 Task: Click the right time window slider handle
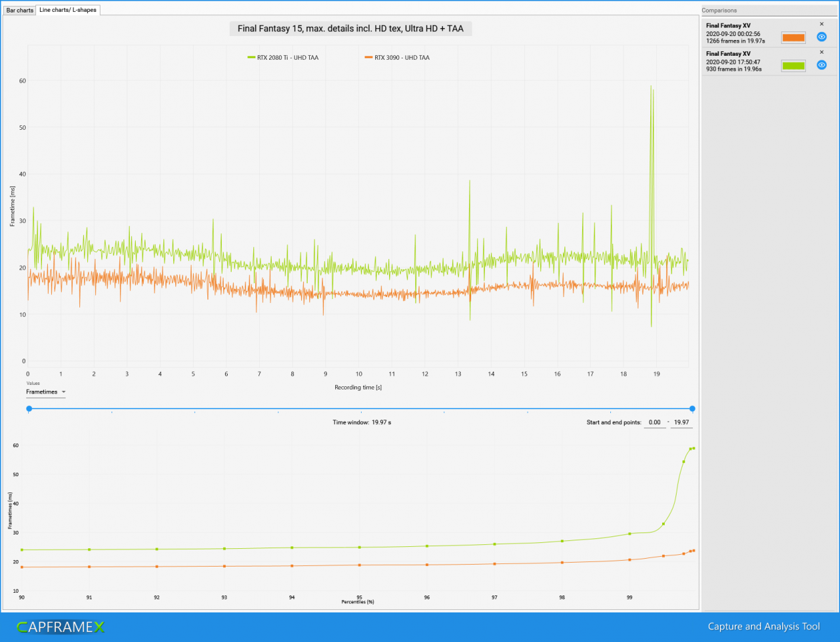[x=692, y=409]
